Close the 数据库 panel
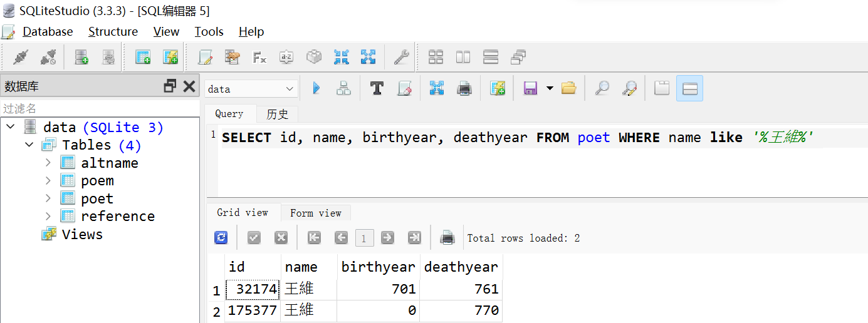 pos(189,86)
